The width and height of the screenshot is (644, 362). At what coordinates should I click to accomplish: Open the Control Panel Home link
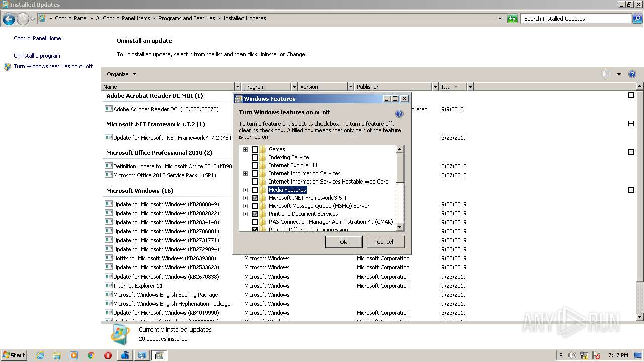point(37,38)
